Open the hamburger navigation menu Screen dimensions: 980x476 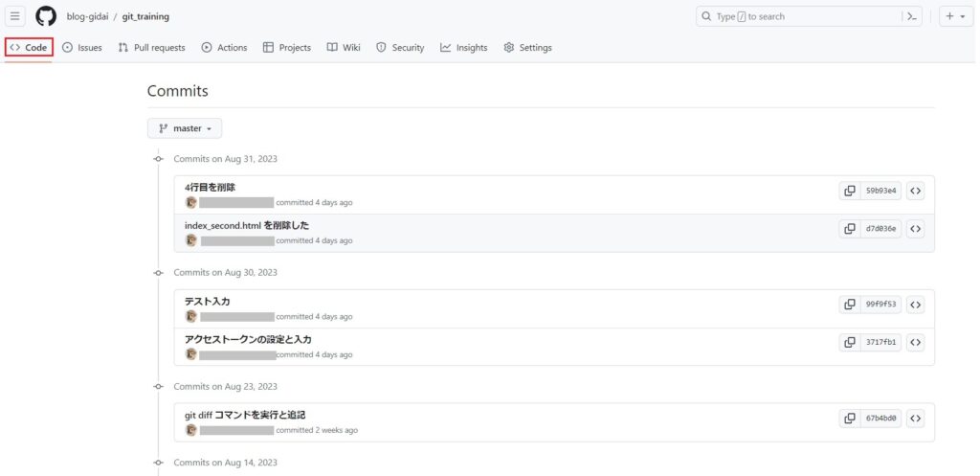pos(15,16)
